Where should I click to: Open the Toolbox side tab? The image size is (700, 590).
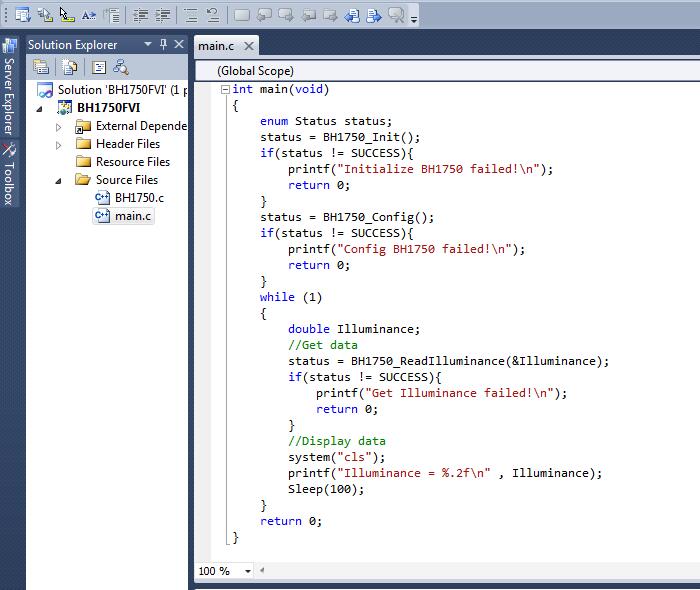pos(9,175)
